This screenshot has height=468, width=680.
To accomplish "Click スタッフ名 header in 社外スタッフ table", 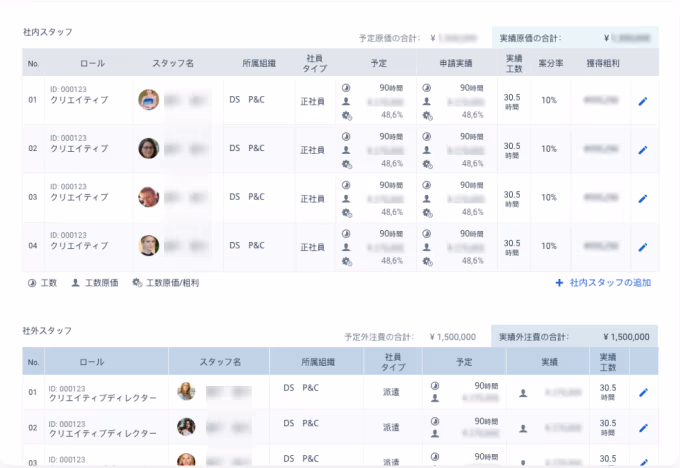I will (x=220, y=362).
